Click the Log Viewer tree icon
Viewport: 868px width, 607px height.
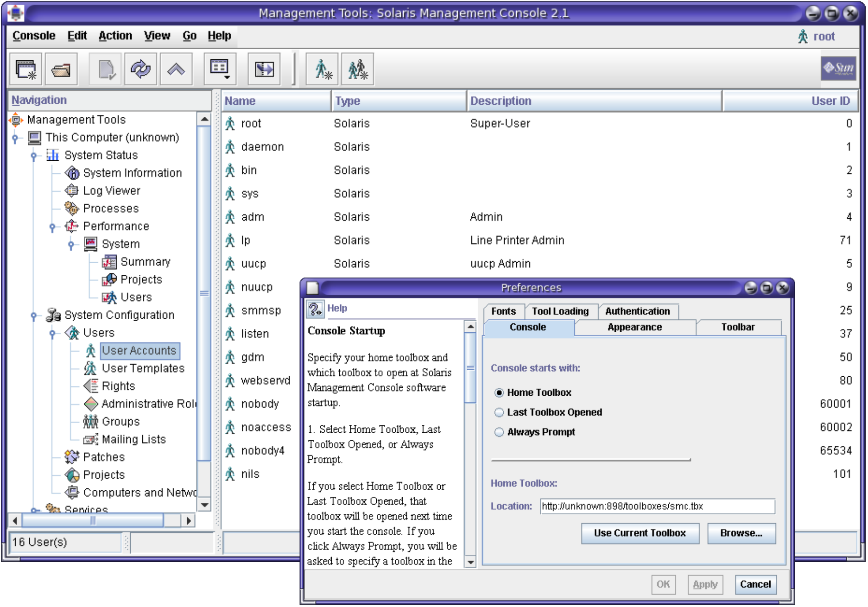pyautogui.click(x=72, y=190)
